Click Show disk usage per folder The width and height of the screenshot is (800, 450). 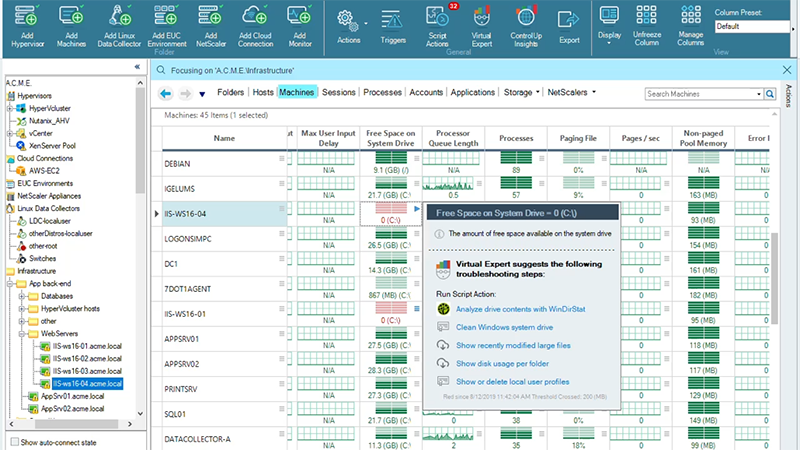tap(502, 364)
